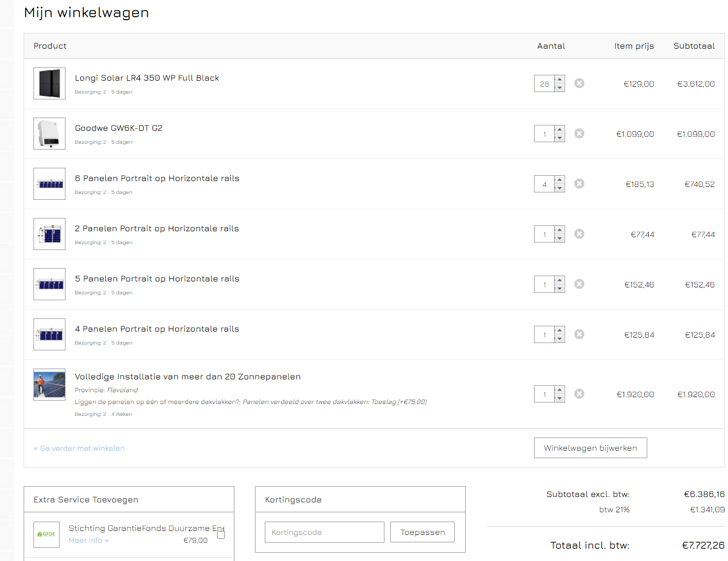Increase quantity of 6 Panelen Portrait rails
728x561 pixels.
point(560,180)
